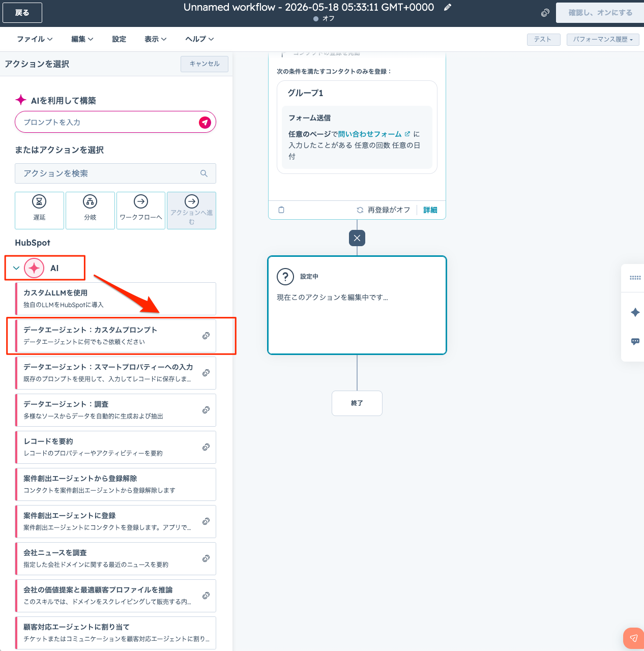This screenshot has width=644, height=651.
Task: Click the テスト button
Action: click(543, 39)
